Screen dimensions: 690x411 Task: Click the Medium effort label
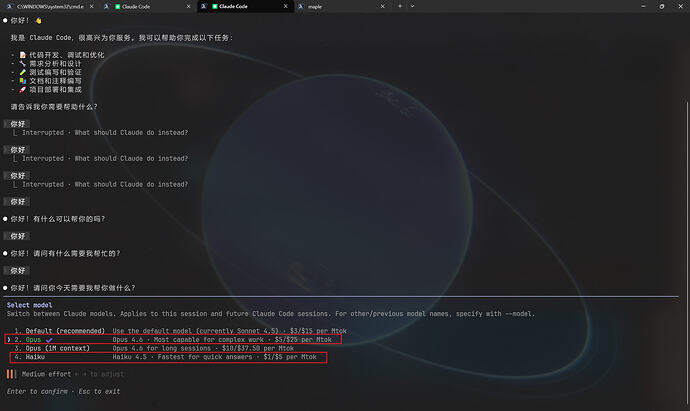46,374
